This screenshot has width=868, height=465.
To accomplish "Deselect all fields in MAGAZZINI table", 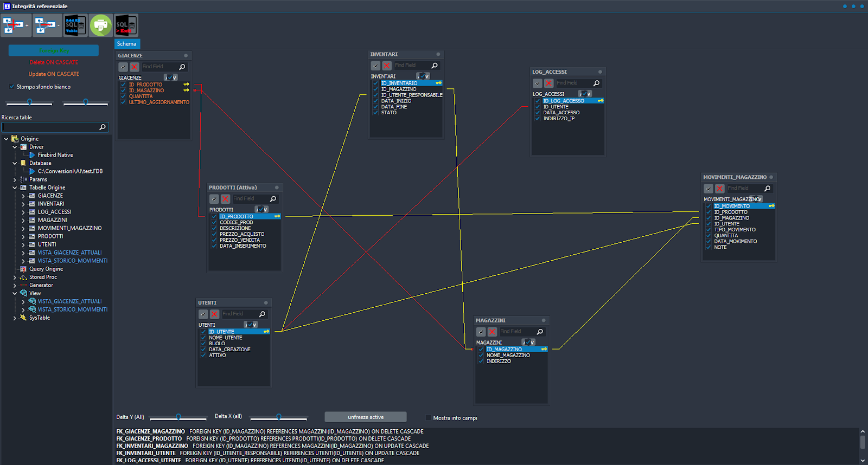I will click(492, 332).
